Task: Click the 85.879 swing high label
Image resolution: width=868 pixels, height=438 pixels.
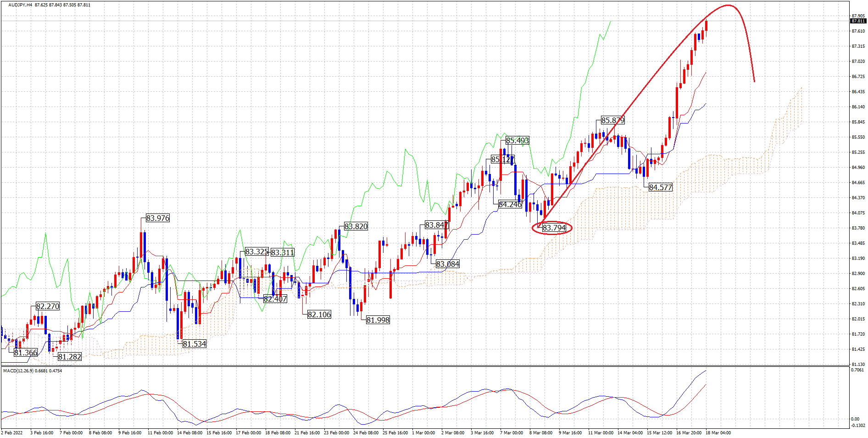Action: [612, 120]
